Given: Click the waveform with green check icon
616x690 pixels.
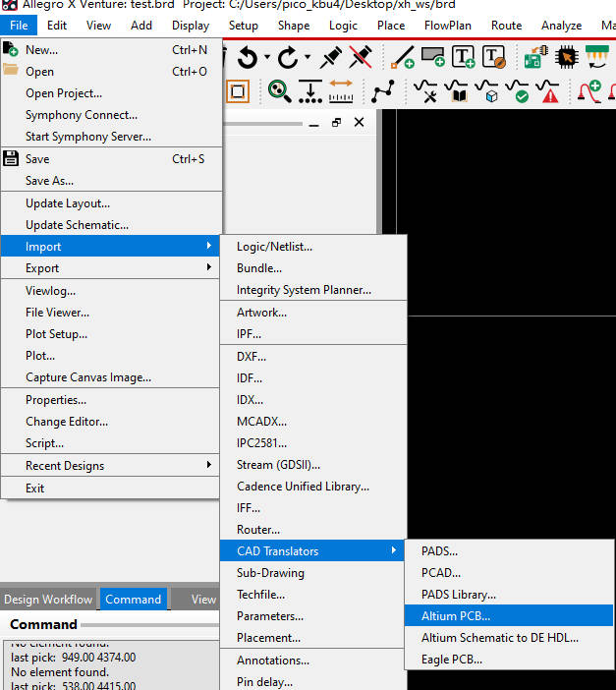Looking at the screenshot, I should [517, 91].
